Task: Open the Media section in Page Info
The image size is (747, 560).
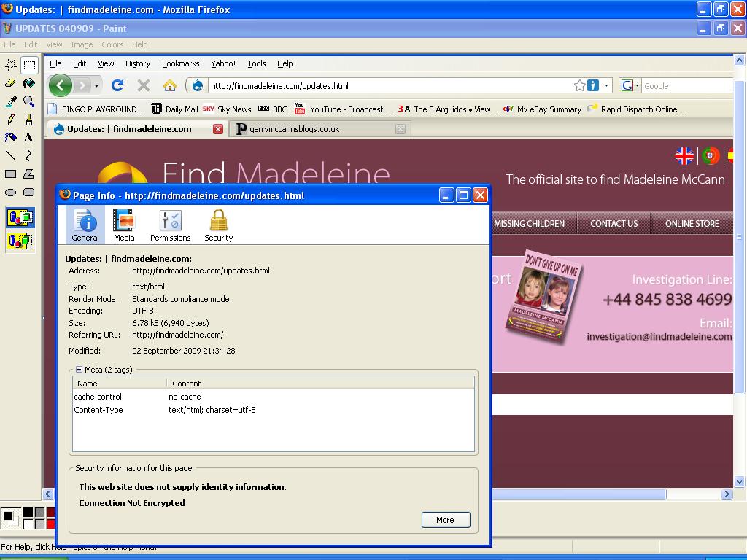Action: coord(123,225)
